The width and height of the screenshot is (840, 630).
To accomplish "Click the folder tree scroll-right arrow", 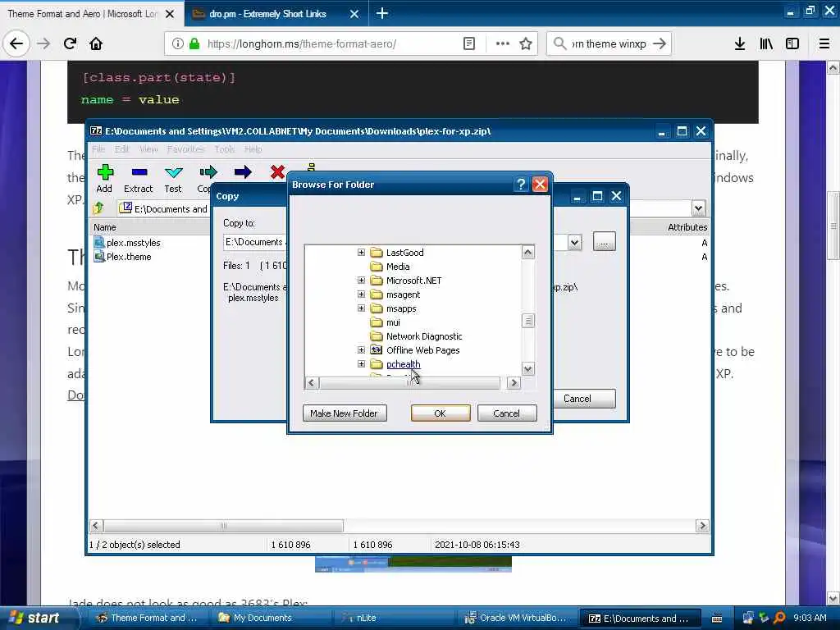I will point(514,382).
